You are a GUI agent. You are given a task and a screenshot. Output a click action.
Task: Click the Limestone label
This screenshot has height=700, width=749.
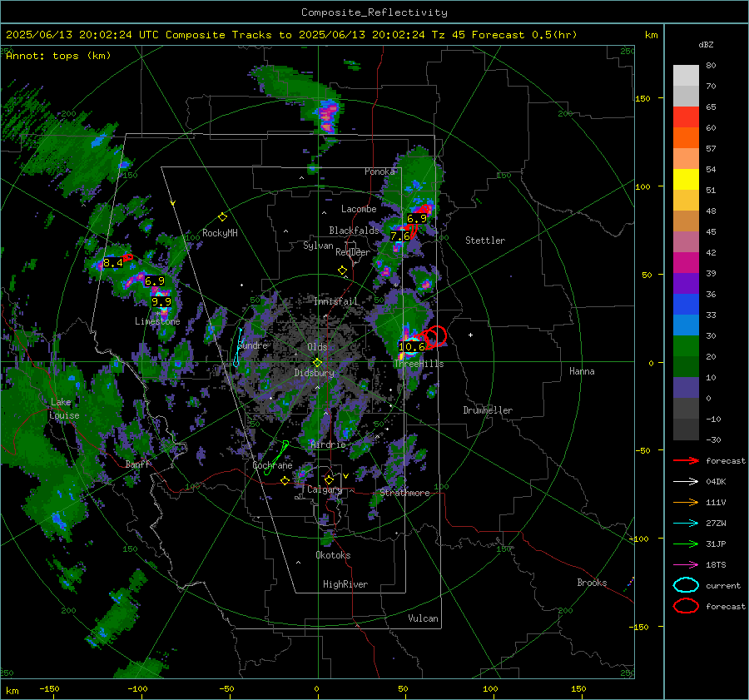[x=157, y=321]
